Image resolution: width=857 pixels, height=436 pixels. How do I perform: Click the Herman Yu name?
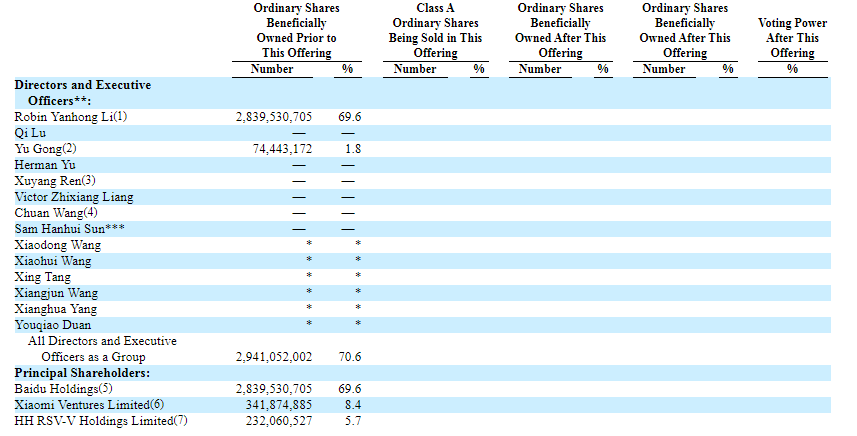45,165
